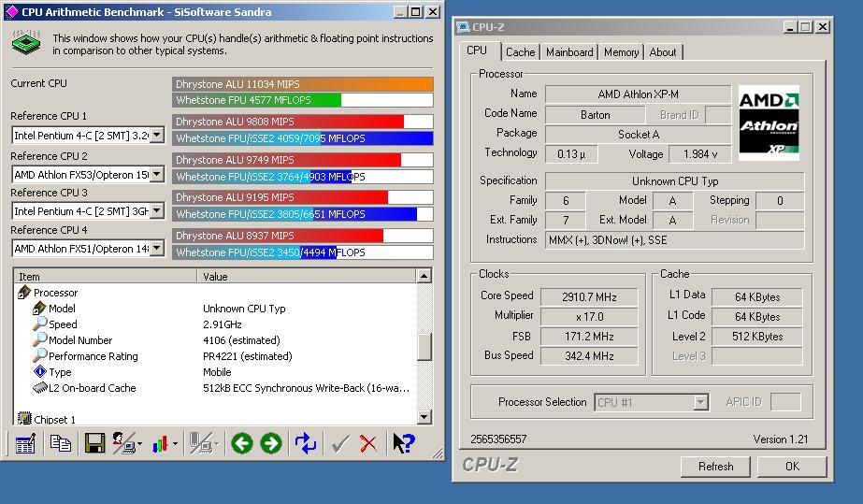Click the Refresh button in CPU-Z
Viewport: 863px width, 504px height.
coord(715,467)
